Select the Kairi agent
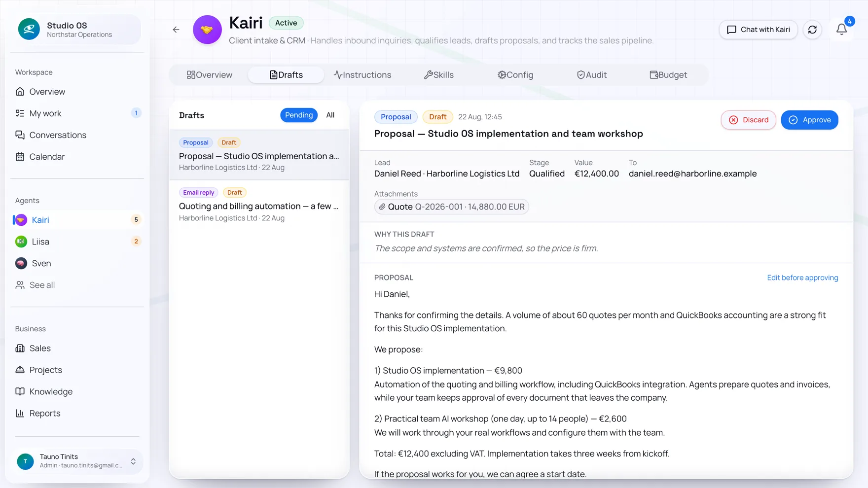Image resolution: width=868 pixels, height=488 pixels. tap(77, 220)
